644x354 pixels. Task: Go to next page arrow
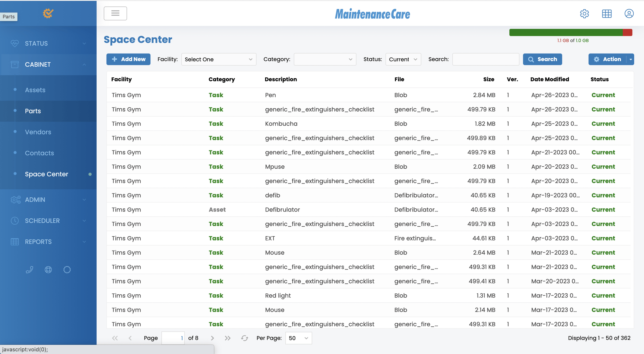pyautogui.click(x=212, y=338)
